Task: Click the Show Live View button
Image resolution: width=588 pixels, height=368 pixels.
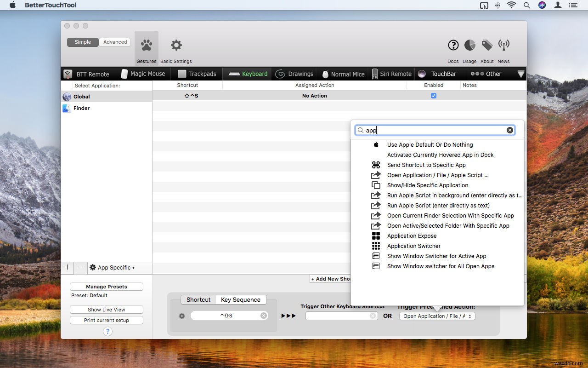Action: (x=106, y=309)
